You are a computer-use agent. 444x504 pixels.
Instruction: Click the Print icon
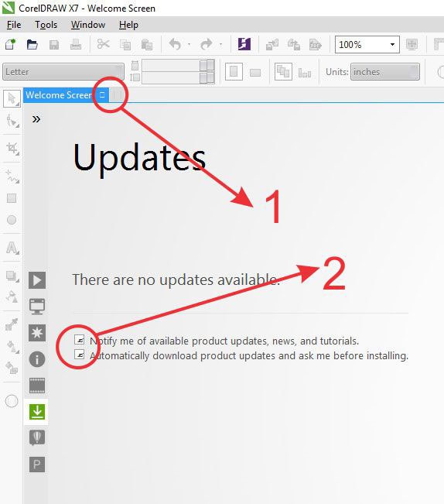pyautogui.click(x=76, y=44)
